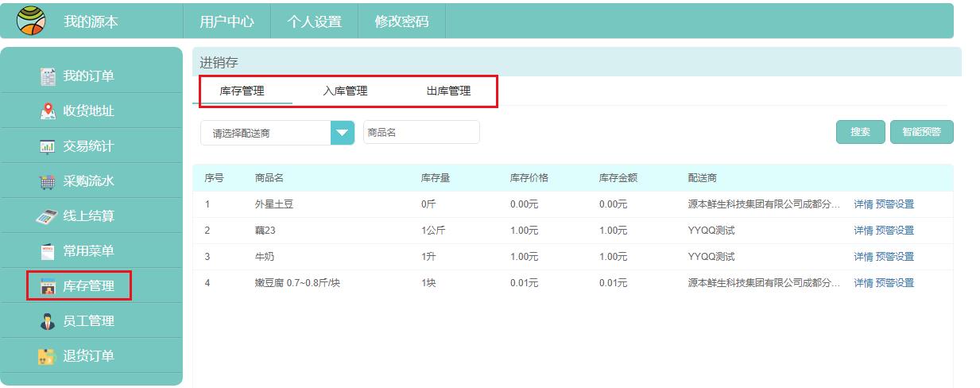Screen dimensions: 980x388
Task: Select the 嫩豆腐 0.7~0.8斤/块 cell
Action: point(297,283)
